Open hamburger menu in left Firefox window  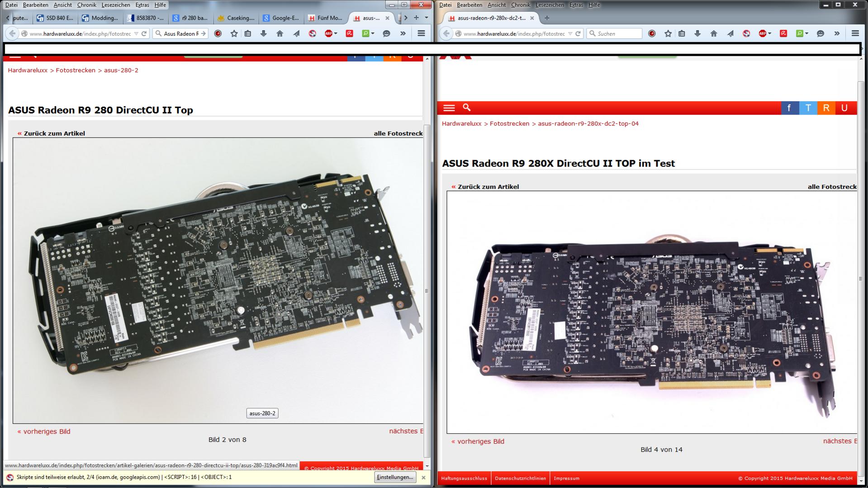(421, 33)
